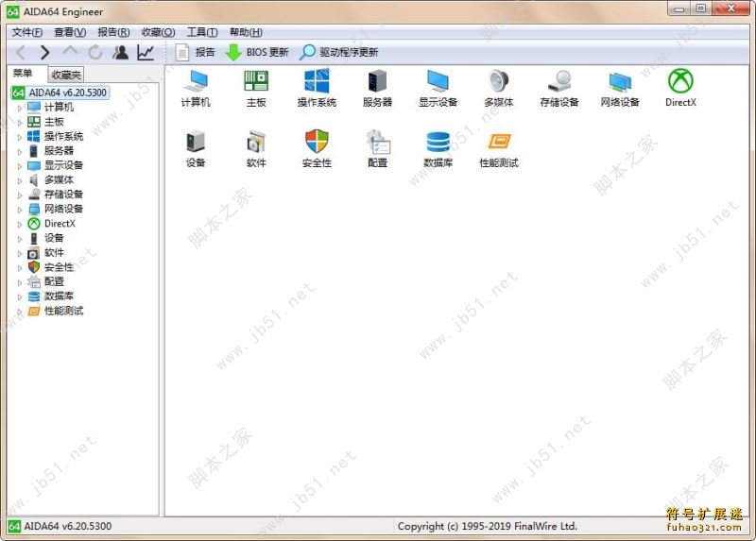
Task: Expand the 多媒体 tree node
Action: pyautogui.click(x=19, y=180)
